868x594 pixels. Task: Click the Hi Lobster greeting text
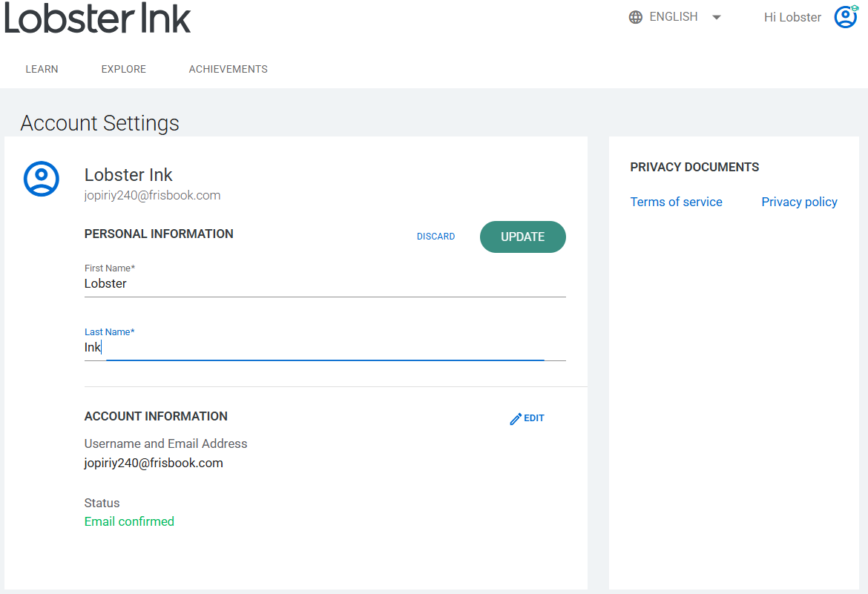tap(792, 17)
